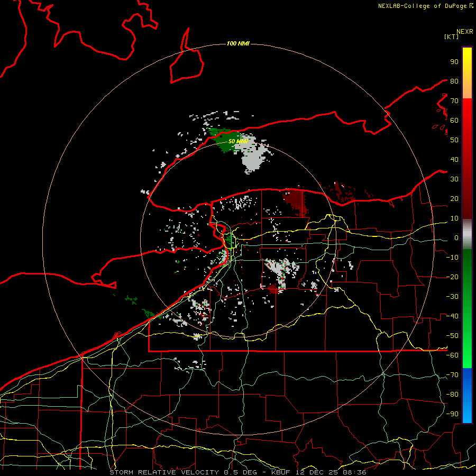Click the Storm Relative Velocity caption text
This screenshot has width=476, height=476.
[x=238, y=472]
